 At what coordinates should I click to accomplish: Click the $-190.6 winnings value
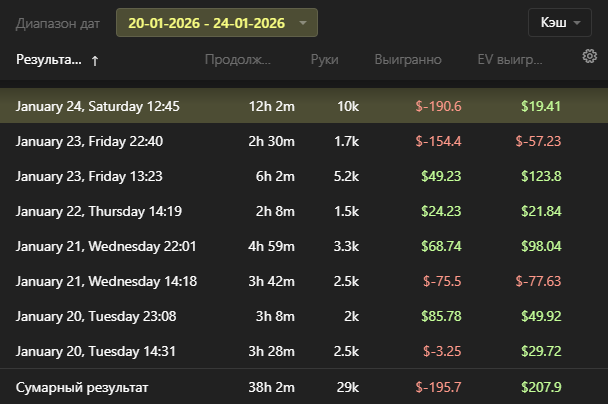tap(438, 106)
